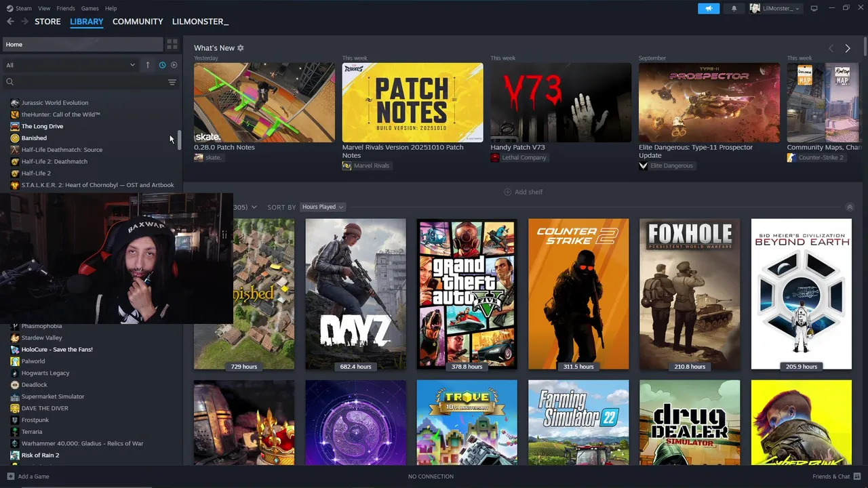The image size is (868, 488).
Task: Open the Help menu
Action: [111, 8]
